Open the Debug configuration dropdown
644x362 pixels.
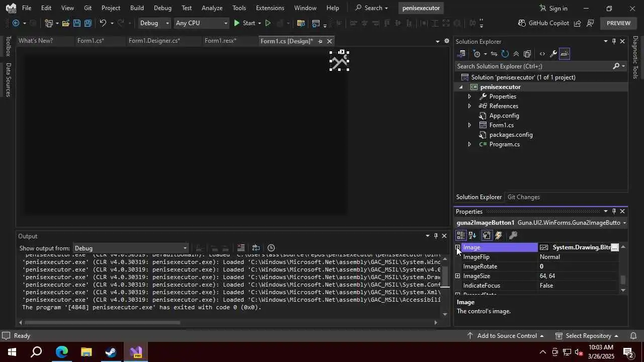[x=155, y=23]
